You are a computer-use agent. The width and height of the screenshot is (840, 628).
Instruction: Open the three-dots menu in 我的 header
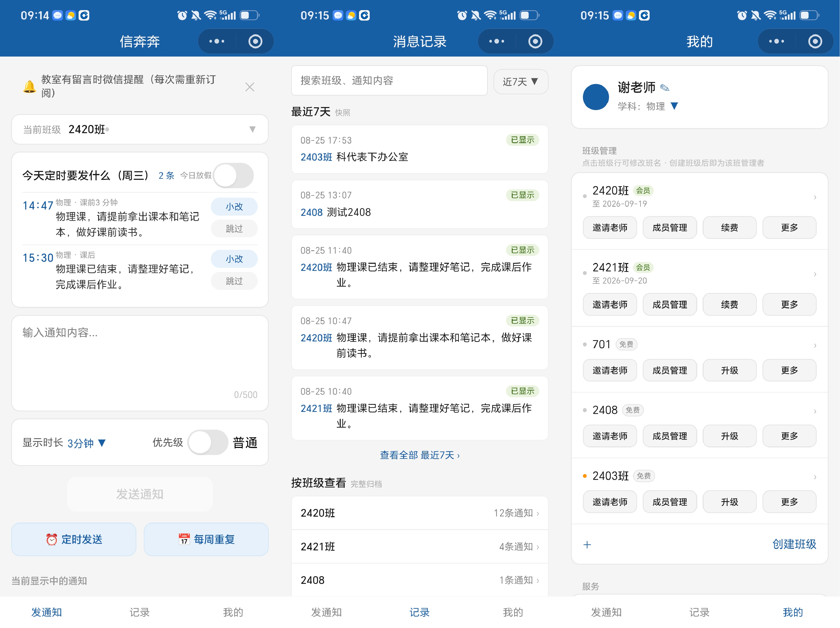(777, 41)
